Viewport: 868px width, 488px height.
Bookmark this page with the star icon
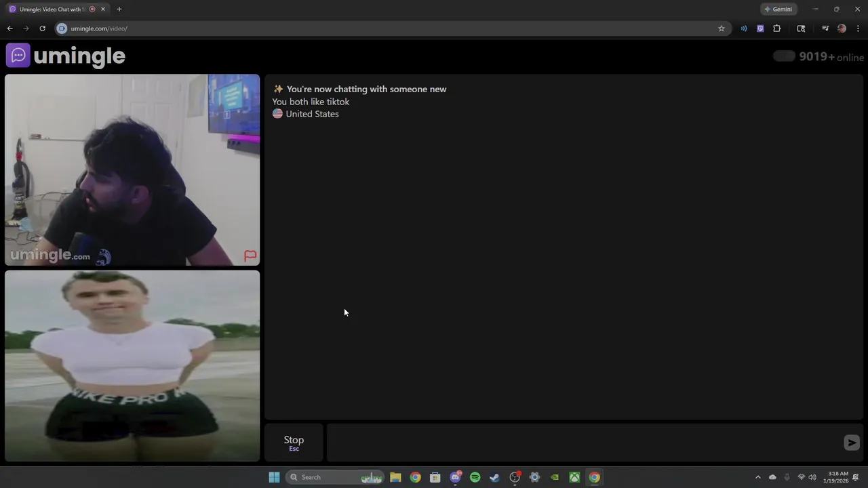(722, 28)
